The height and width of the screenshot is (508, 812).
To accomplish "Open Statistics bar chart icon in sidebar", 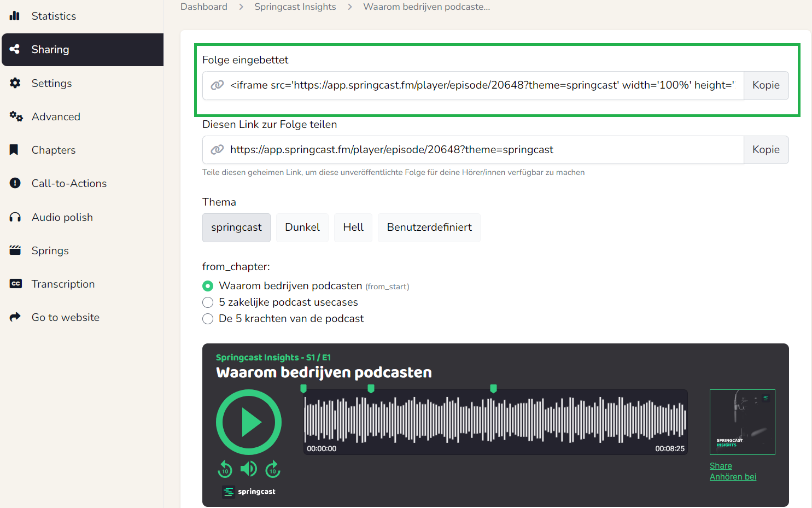I will [15, 16].
